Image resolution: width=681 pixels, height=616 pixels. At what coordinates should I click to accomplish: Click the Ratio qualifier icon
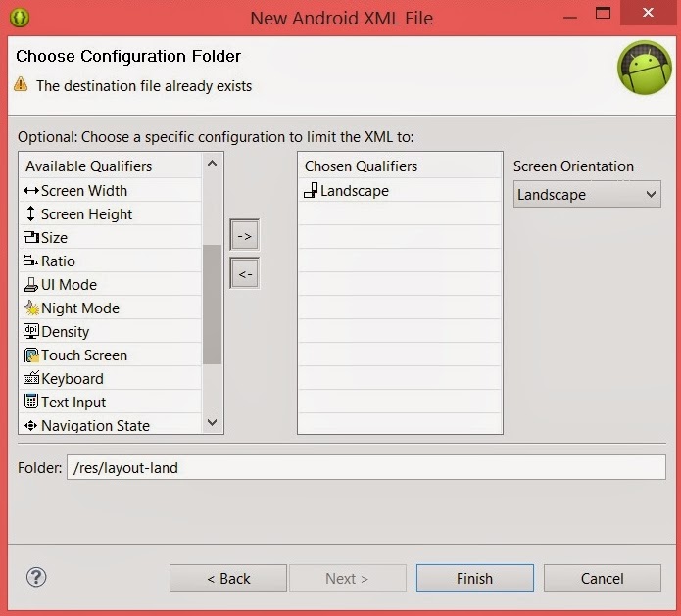(x=30, y=261)
